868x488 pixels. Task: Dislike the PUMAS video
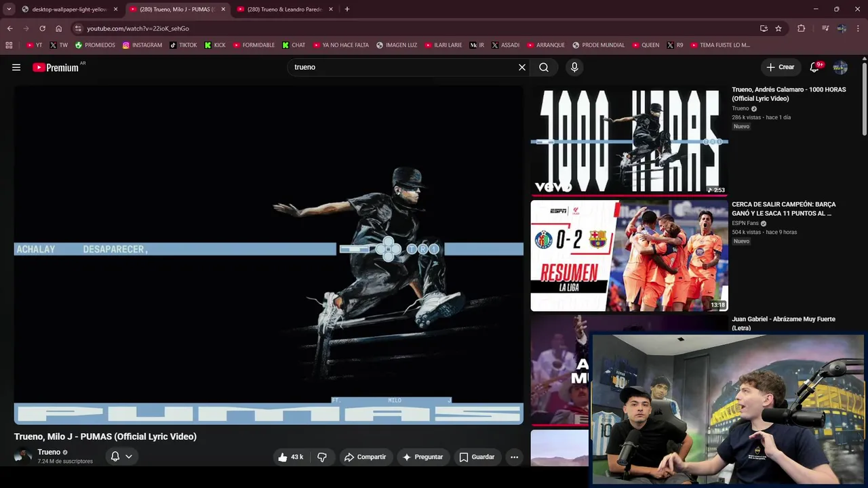point(322,457)
